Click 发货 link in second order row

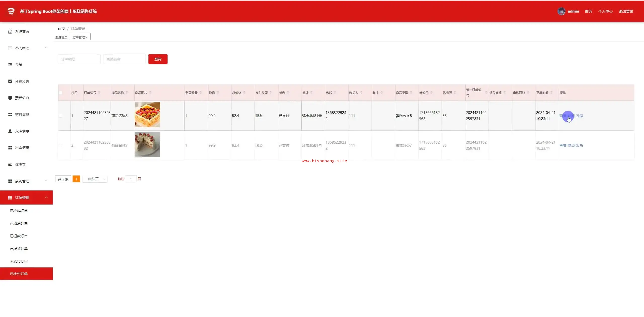click(x=580, y=145)
